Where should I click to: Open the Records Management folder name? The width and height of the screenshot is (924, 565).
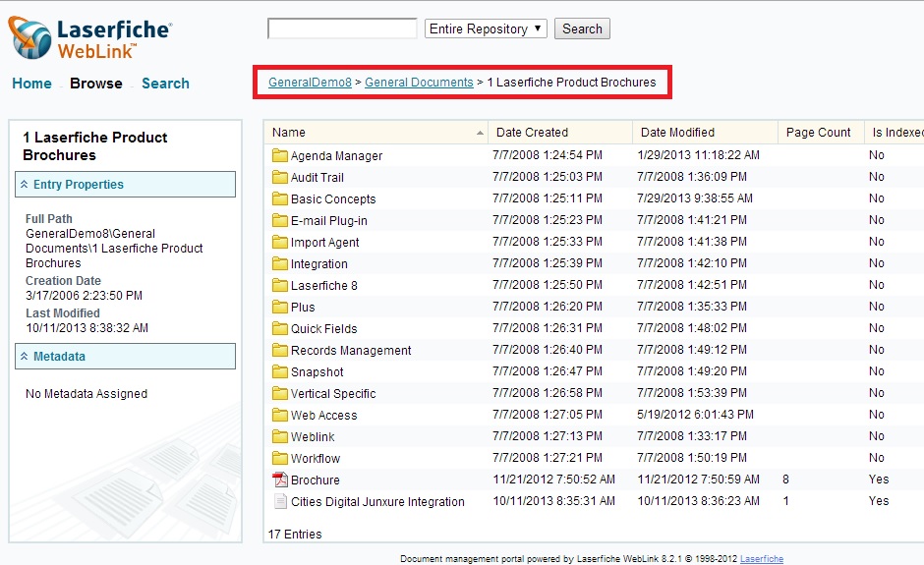pyautogui.click(x=351, y=351)
